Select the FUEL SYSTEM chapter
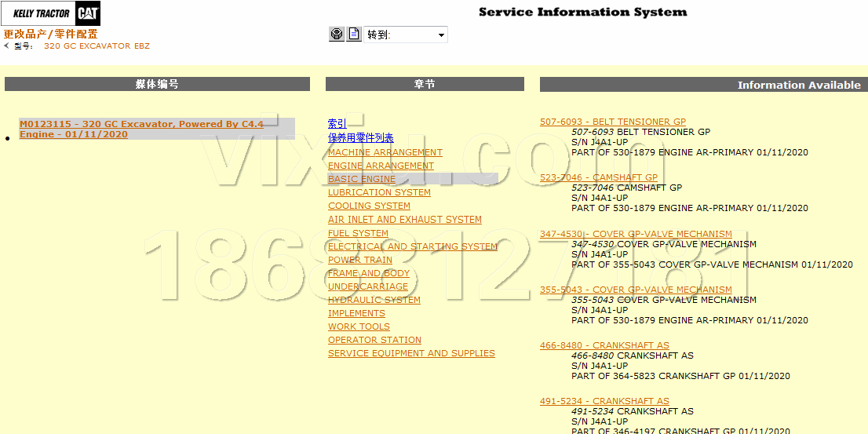Image resolution: width=868 pixels, height=434 pixels. (358, 233)
